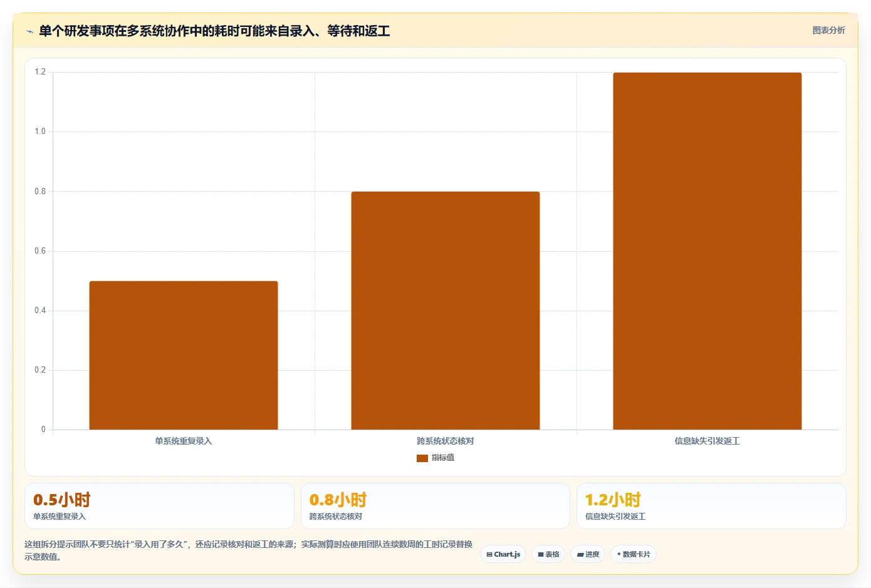Click the 信息缺失引发返工 bar in chart

tap(707, 251)
